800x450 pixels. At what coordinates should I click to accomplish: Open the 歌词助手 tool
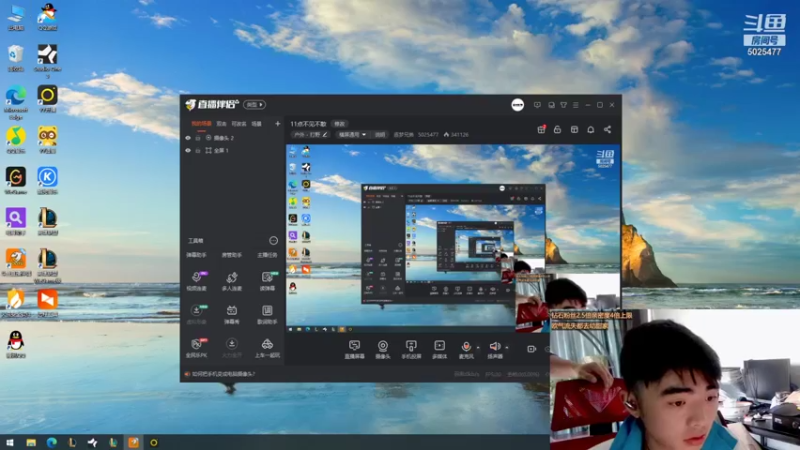pos(267,314)
